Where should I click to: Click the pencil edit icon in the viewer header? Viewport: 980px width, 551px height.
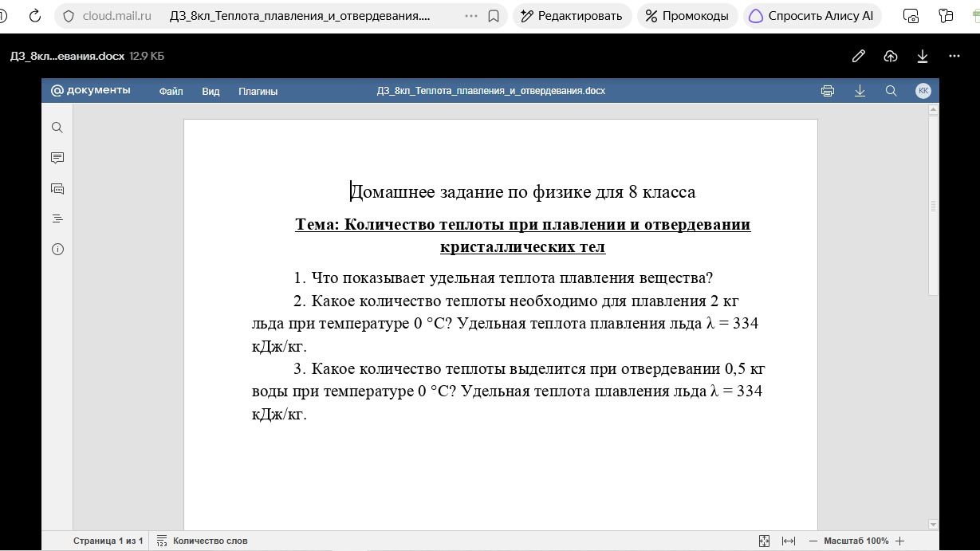tap(859, 56)
